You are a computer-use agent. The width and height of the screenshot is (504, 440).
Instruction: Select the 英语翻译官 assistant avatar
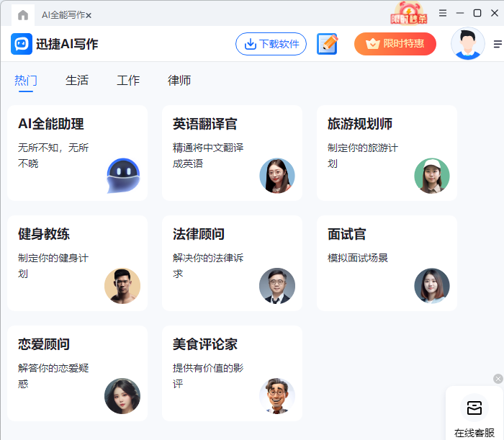277,176
